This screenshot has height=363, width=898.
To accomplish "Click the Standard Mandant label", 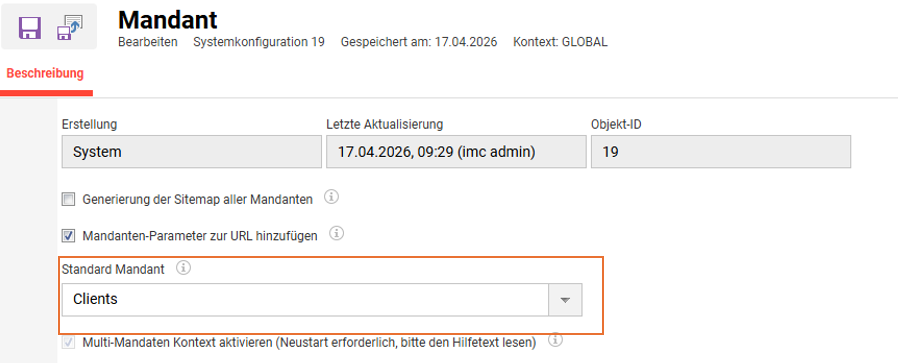I will coord(113,269).
